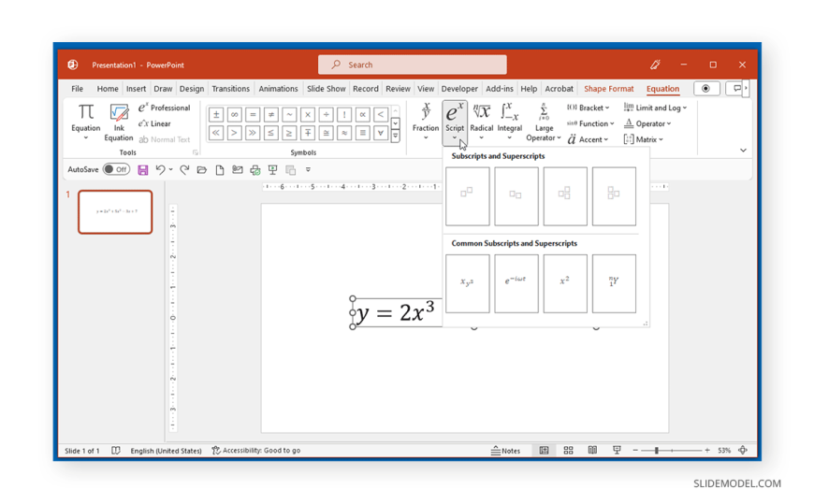Insert the not-equal symbol
The width and height of the screenshot is (814, 504).
[271, 115]
